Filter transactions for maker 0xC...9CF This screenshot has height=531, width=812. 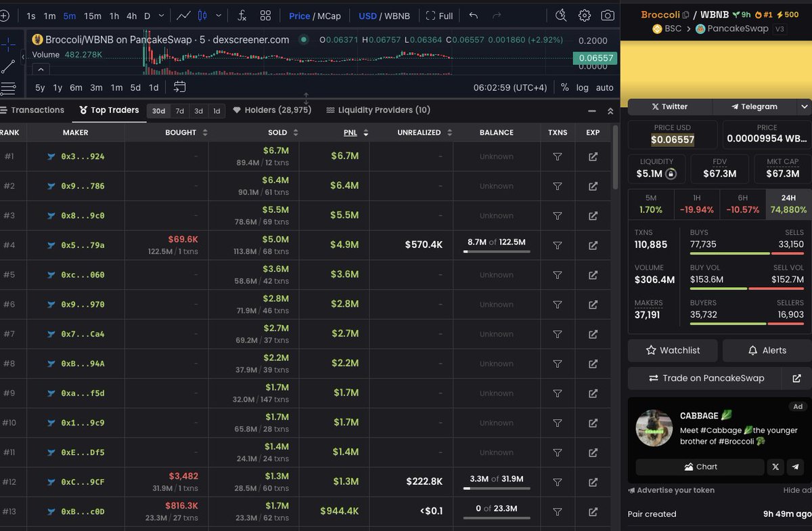(x=558, y=482)
